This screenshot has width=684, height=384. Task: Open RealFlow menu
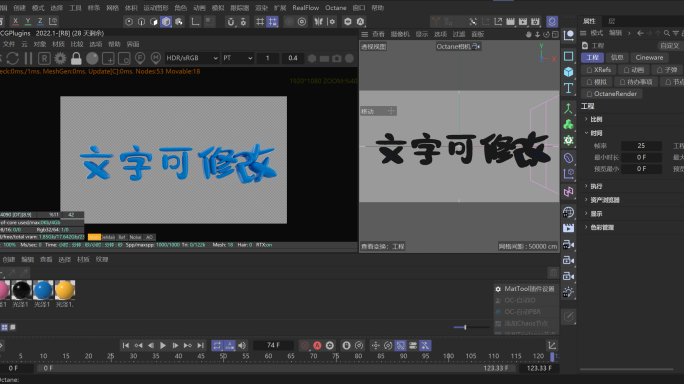305,7
